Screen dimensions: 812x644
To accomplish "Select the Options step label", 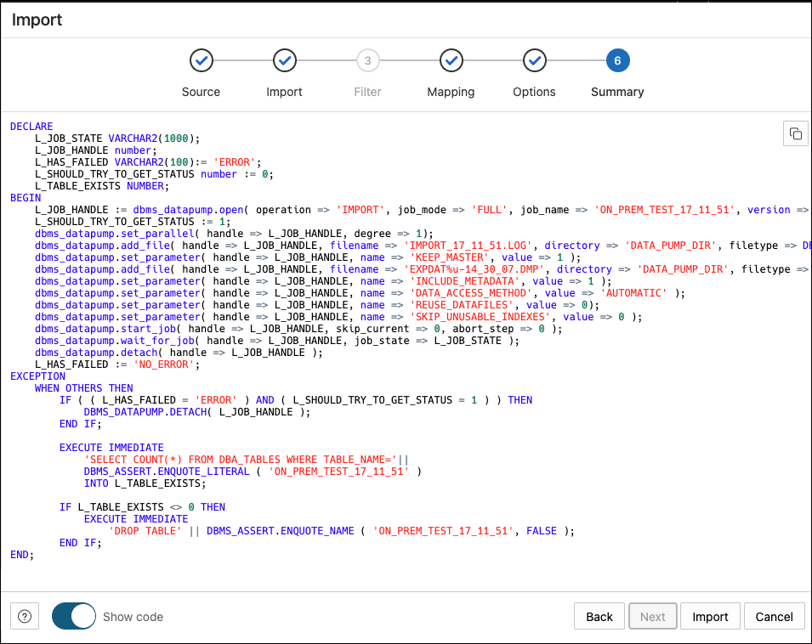I will tap(534, 92).
